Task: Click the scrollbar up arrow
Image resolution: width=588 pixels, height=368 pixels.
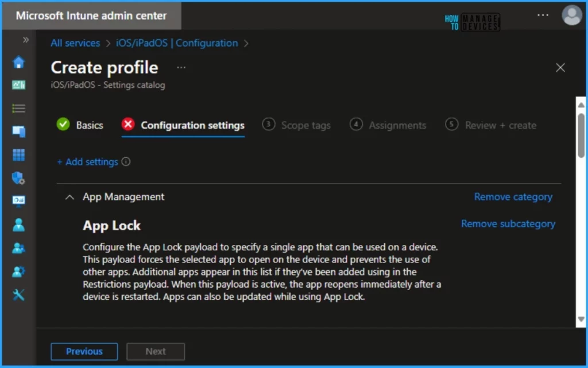Action: click(581, 105)
